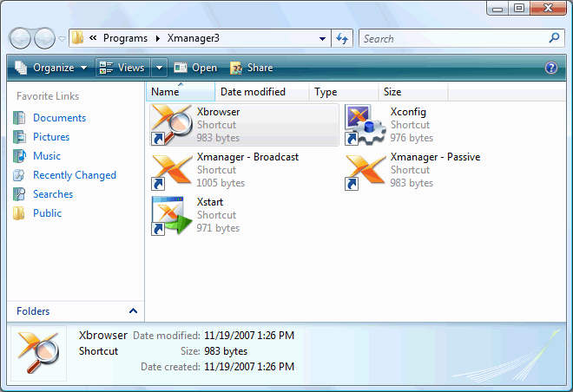
Task: Click the Pictures icon in Favorite Links
Action: click(19, 136)
